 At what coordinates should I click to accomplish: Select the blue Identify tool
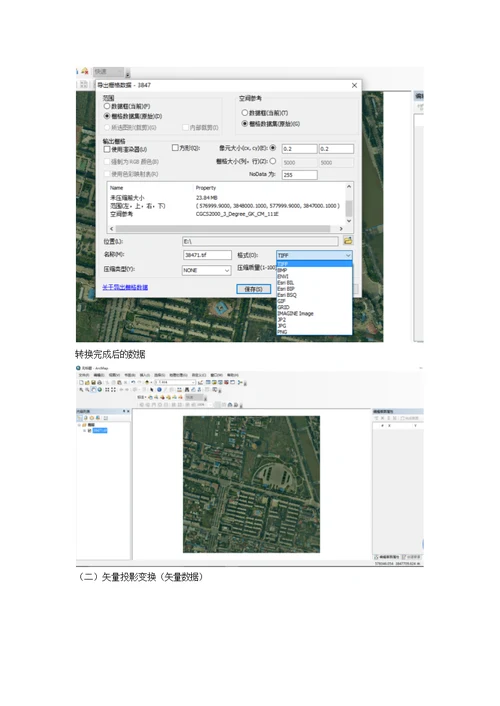coord(159,389)
